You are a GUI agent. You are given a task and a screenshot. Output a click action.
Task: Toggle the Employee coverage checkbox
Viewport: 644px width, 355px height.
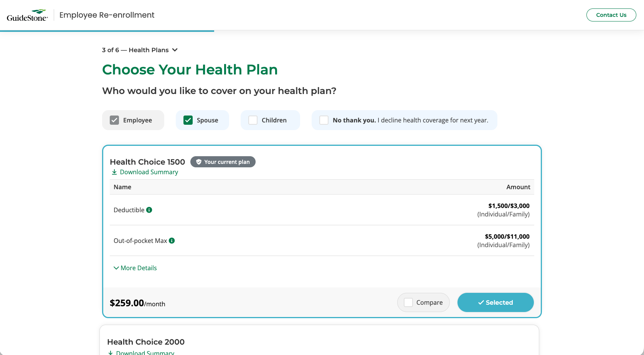pos(114,120)
